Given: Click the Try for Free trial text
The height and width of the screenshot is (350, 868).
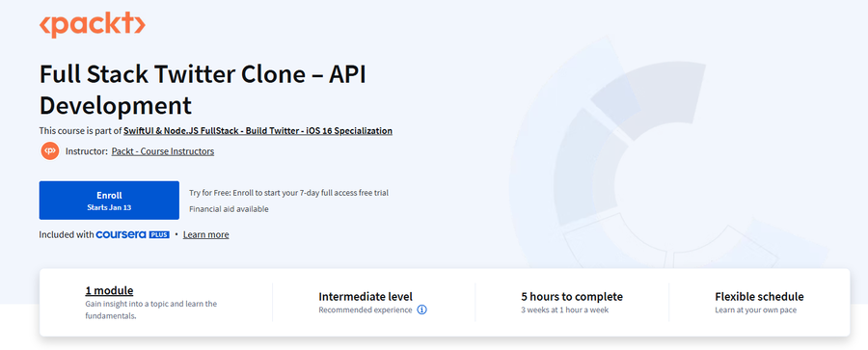Looking at the screenshot, I should click(289, 193).
